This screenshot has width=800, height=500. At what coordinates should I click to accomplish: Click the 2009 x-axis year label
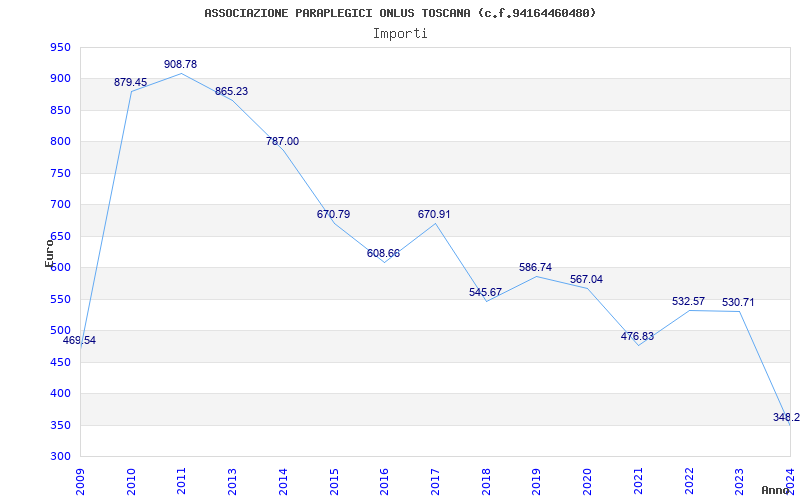pos(81,481)
